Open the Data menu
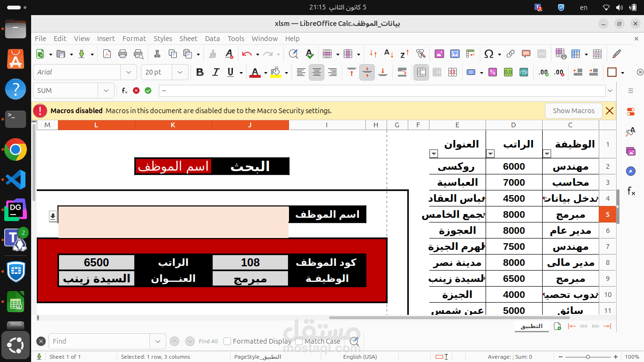Image resolution: width=644 pixels, height=362 pixels. coord(212,39)
